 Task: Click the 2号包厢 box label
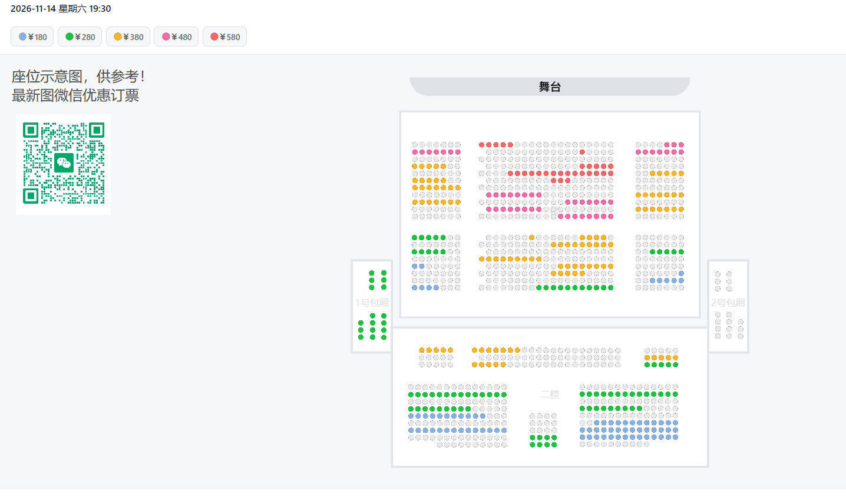[728, 303]
